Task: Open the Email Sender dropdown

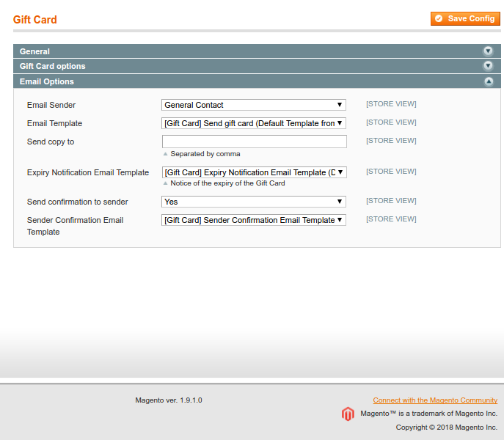Action: 253,105
